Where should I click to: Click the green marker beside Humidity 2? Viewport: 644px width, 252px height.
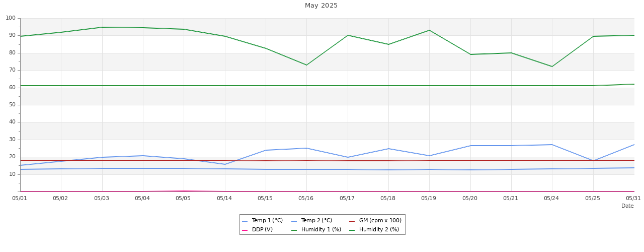click(x=352, y=230)
